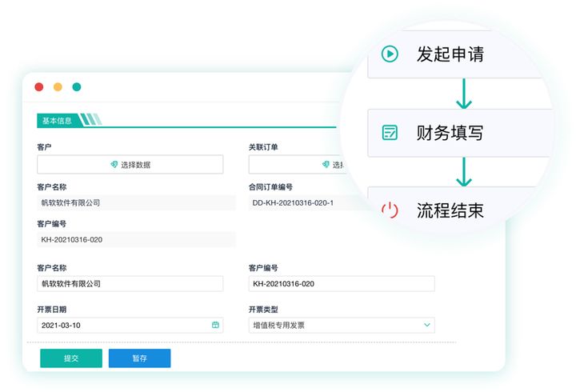Click the 提交 submit button
The width and height of the screenshot is (576, 392).
click(71, 358)
